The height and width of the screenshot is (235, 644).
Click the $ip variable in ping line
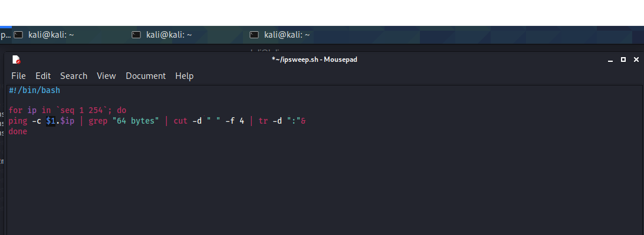click(x=67, y=121)
